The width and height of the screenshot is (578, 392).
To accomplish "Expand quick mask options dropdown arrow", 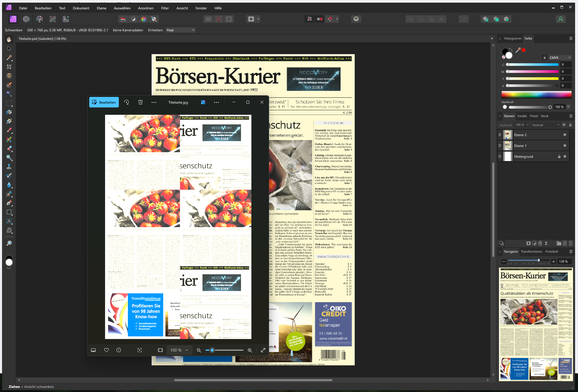I will click(258, 19).
